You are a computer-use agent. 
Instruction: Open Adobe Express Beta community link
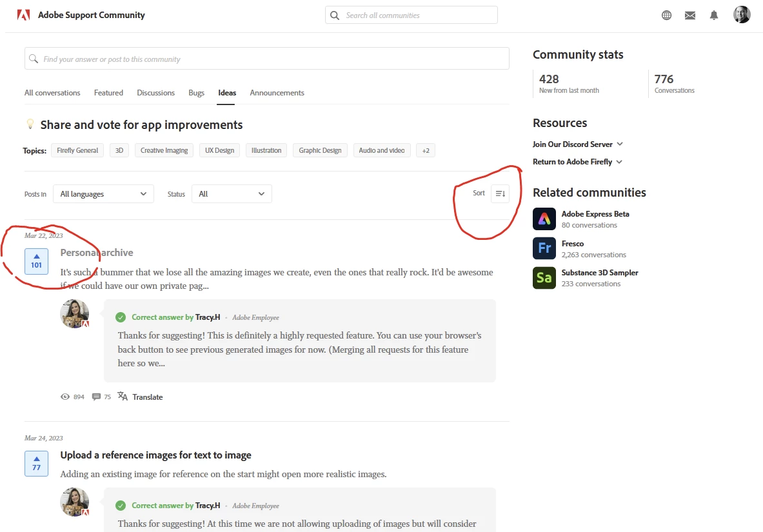pos(595,213)
